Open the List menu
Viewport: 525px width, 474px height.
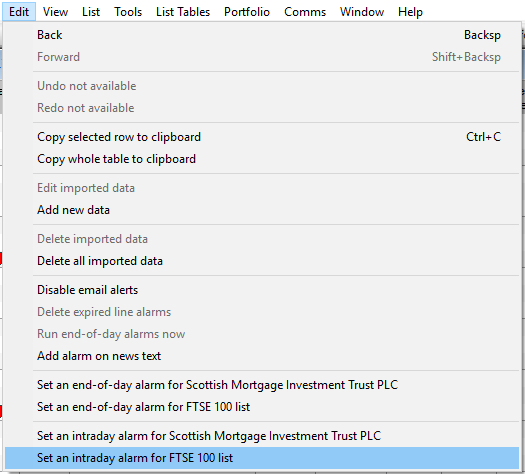(x=91, y=12)
